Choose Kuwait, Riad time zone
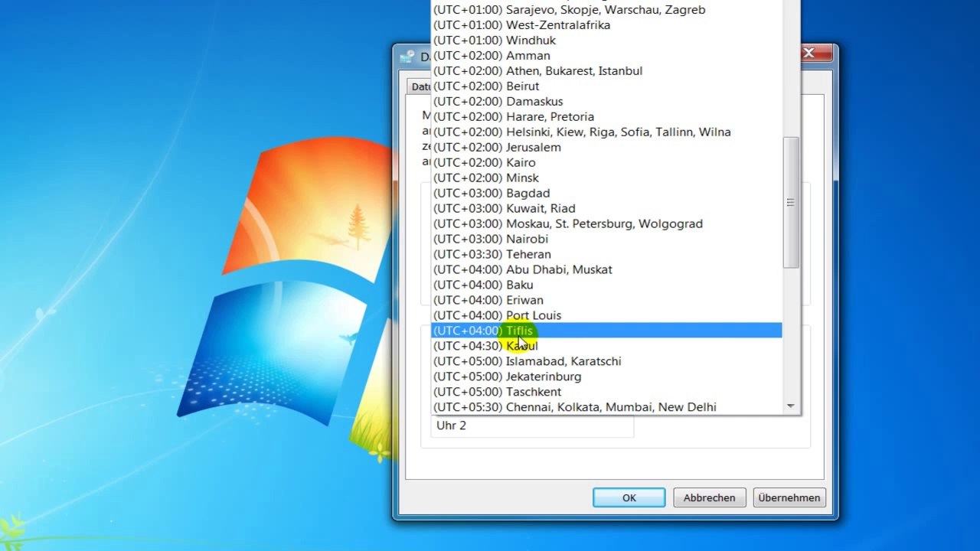Image resolution: width=980 pixels, height=551 pixels. point(606,209)
